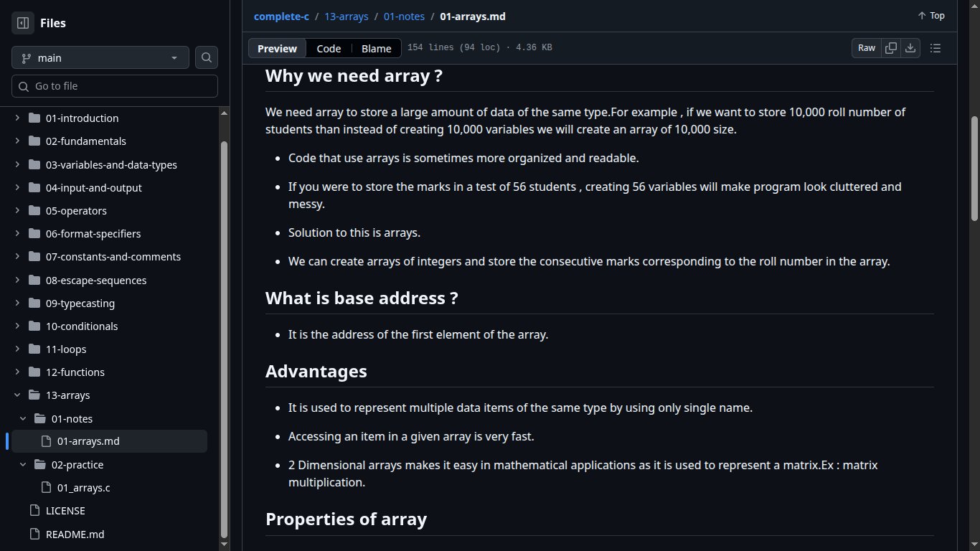
Task: Expand the 01-introduction folder chevron
Action: 17,118
